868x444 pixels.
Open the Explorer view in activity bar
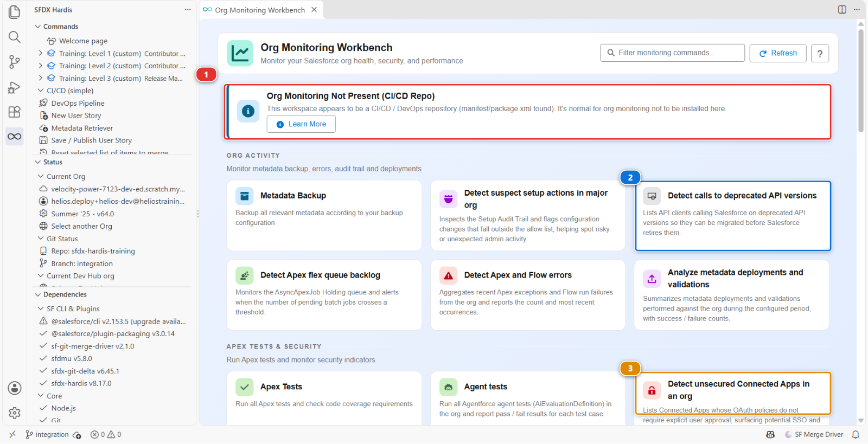[15, 12]
